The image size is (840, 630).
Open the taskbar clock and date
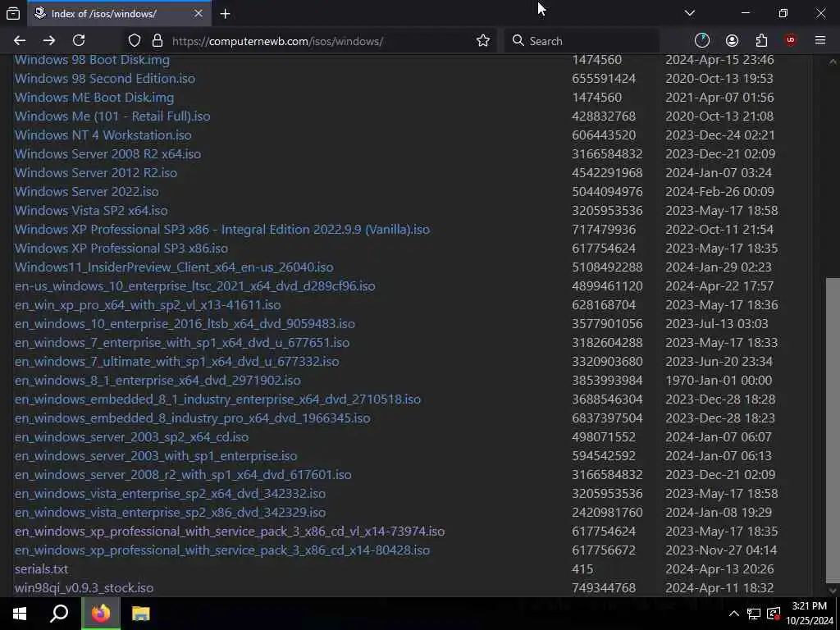[x=810, y=614]
